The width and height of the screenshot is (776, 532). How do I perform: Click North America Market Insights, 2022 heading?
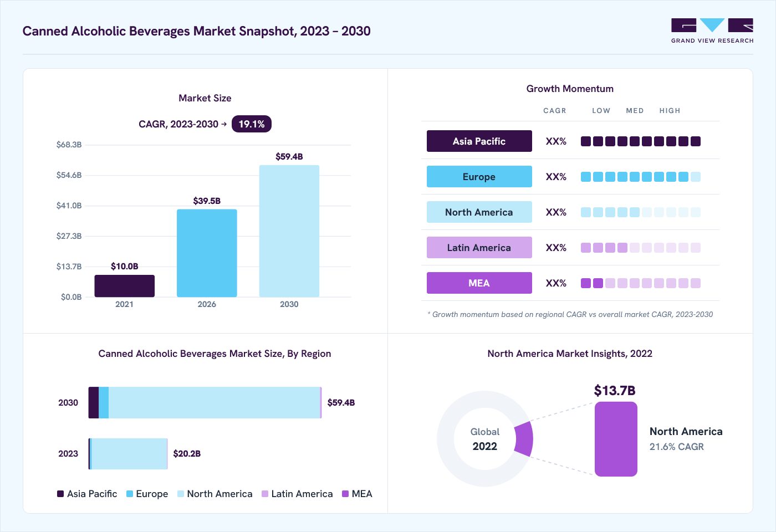pyautogui.click(x=570, y=354)
